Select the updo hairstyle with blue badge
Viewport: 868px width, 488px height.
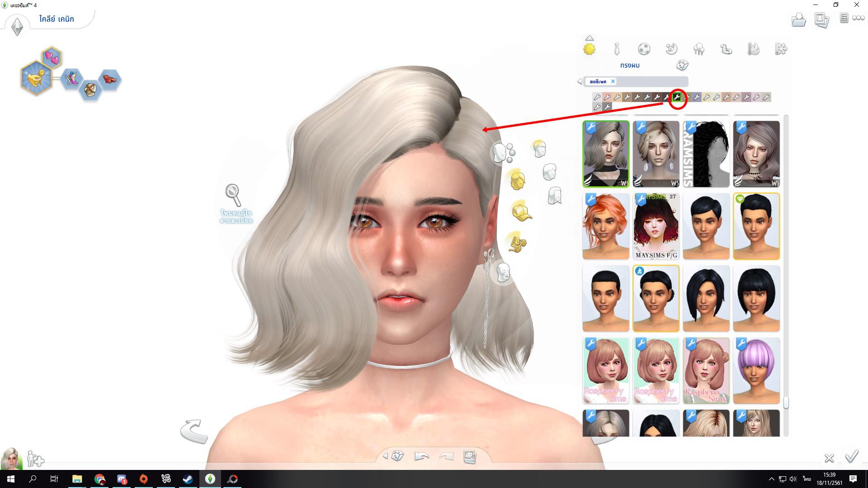point(656,298)
